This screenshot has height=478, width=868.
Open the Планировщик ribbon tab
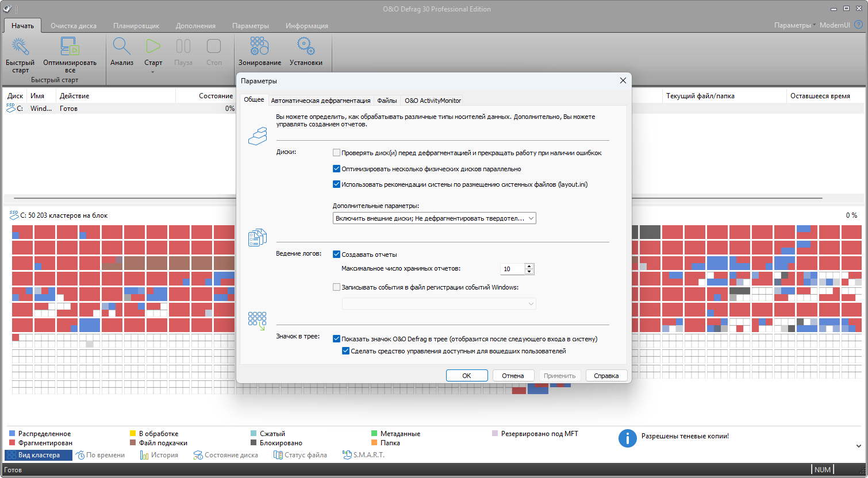[x=136, y=26]
